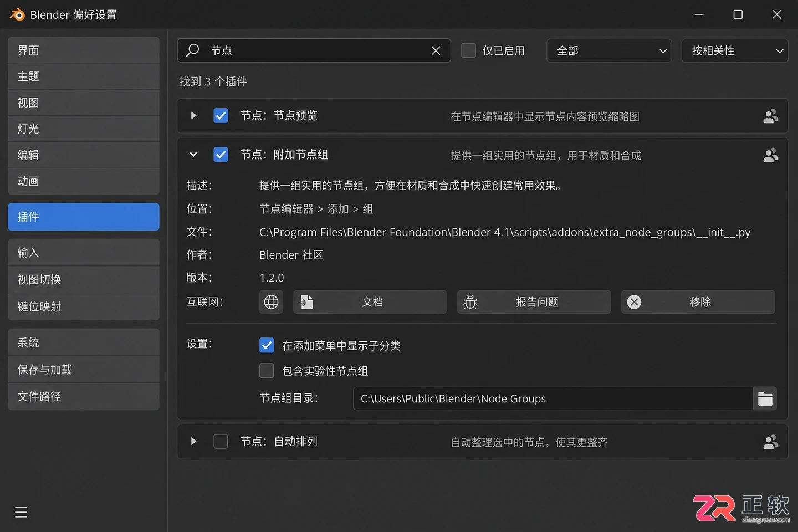The image size is (798, 532).
Task: Go to the 视图切换 preferences tab
Action: click(x=84, y=280)
